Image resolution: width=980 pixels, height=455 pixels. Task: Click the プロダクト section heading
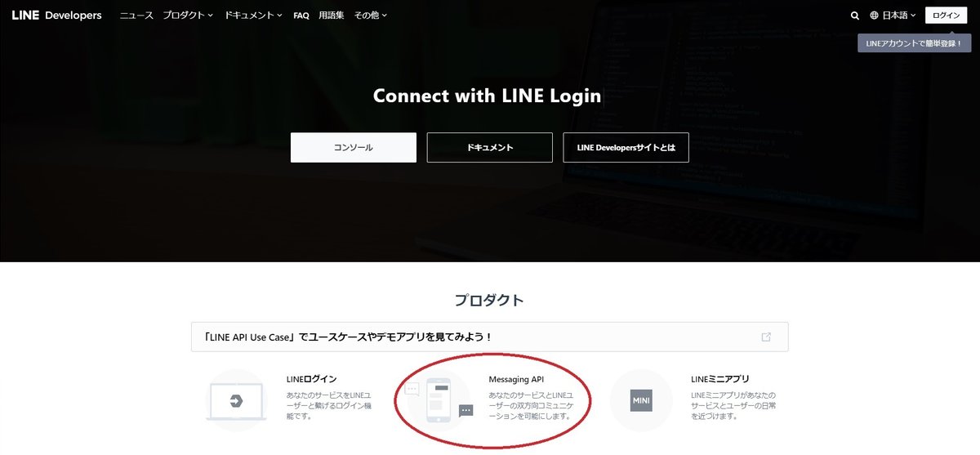point(489,300)
